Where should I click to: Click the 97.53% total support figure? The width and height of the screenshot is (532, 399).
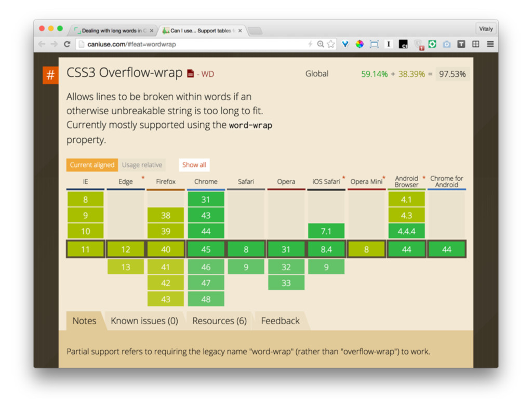coord(453,74)
